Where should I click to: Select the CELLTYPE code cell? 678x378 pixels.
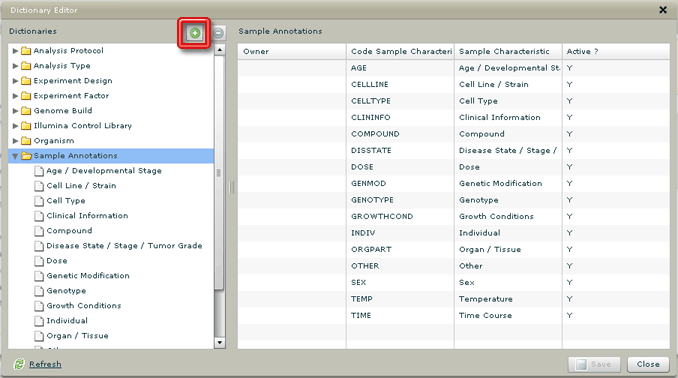click(x=400, y=101)
